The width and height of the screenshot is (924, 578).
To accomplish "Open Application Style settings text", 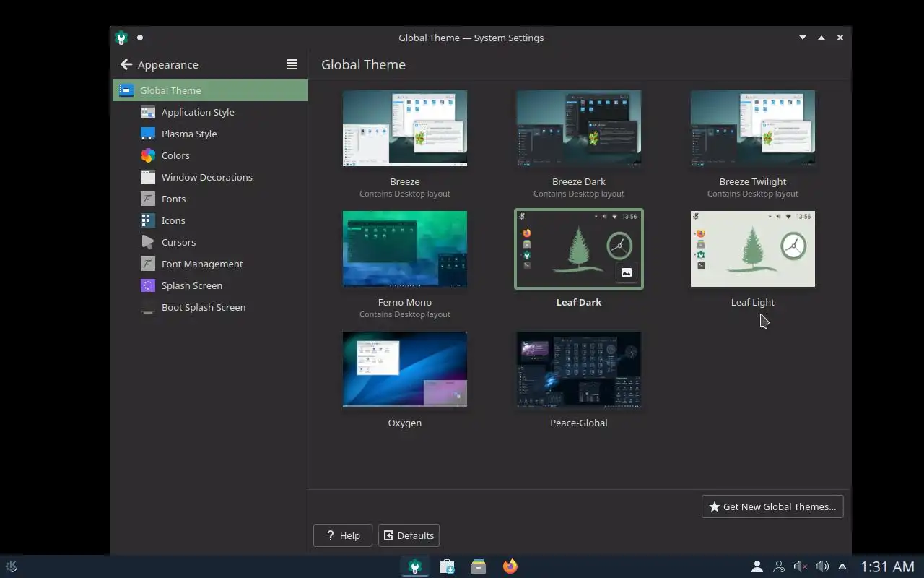I will (198, 112).
